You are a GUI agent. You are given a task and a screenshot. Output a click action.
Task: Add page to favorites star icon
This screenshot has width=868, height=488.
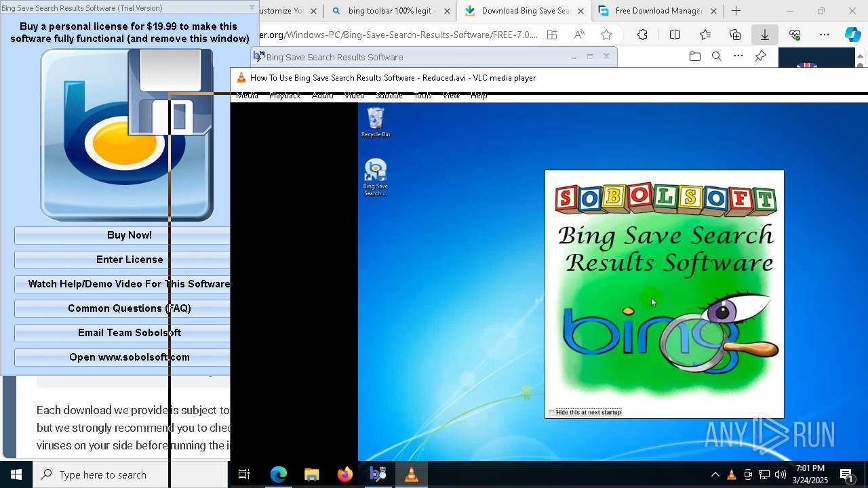coord(606,35)
